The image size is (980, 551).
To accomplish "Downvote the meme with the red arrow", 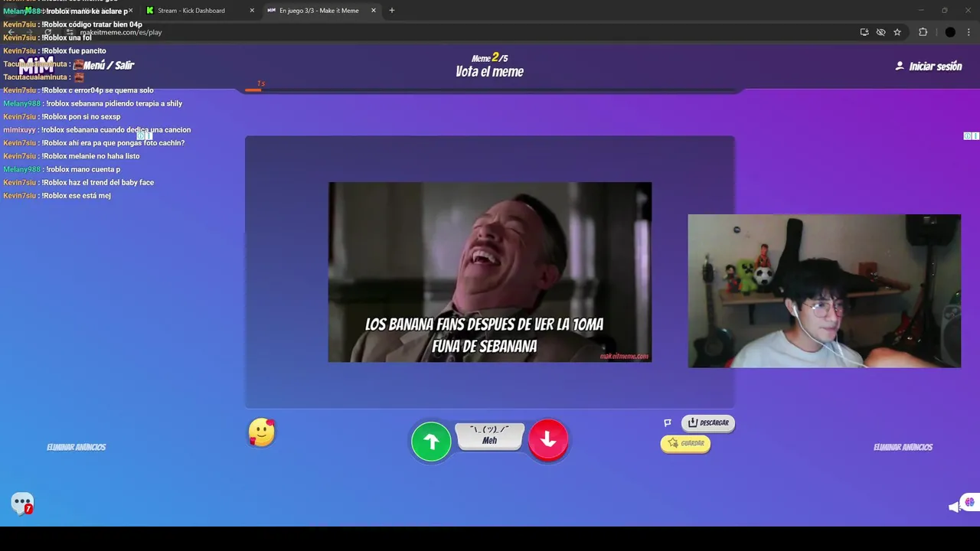I will pyautogui.click(x=548, y=439).
